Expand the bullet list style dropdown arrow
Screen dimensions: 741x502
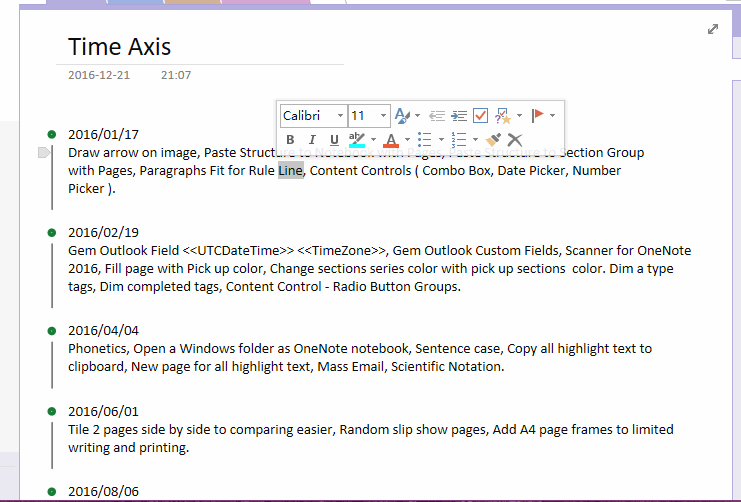(x=440, y=140)
